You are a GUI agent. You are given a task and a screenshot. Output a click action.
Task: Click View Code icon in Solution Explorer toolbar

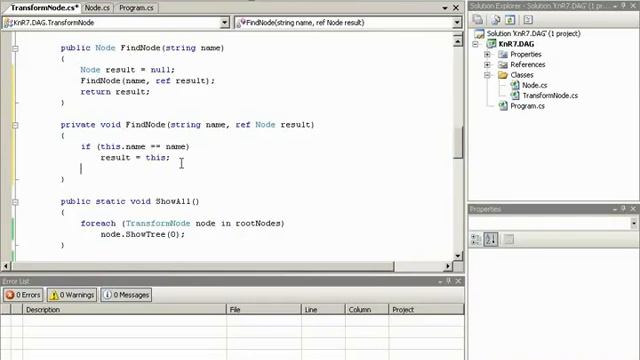click(x=528, y=20)
